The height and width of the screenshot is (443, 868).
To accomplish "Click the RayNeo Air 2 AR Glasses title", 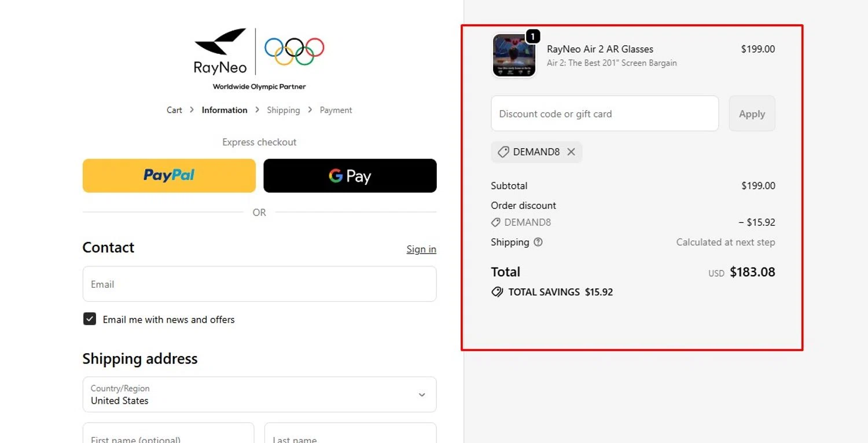I will (x=600, y=49).
